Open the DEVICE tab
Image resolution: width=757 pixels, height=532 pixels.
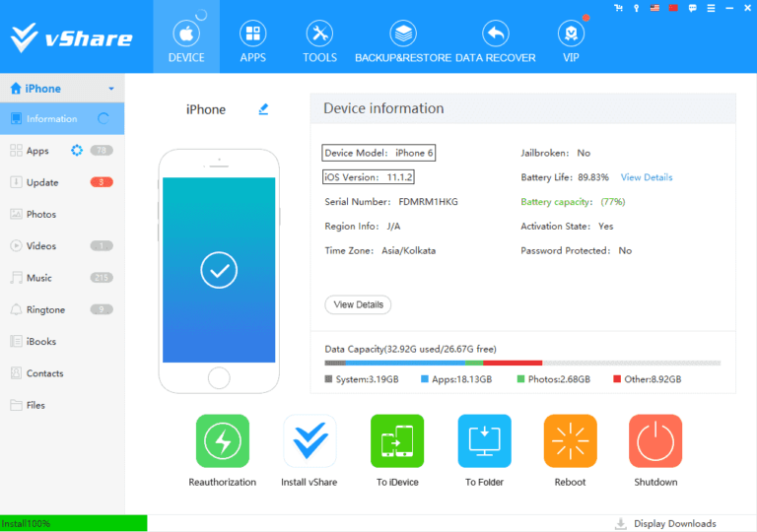(x=186, y=36)
